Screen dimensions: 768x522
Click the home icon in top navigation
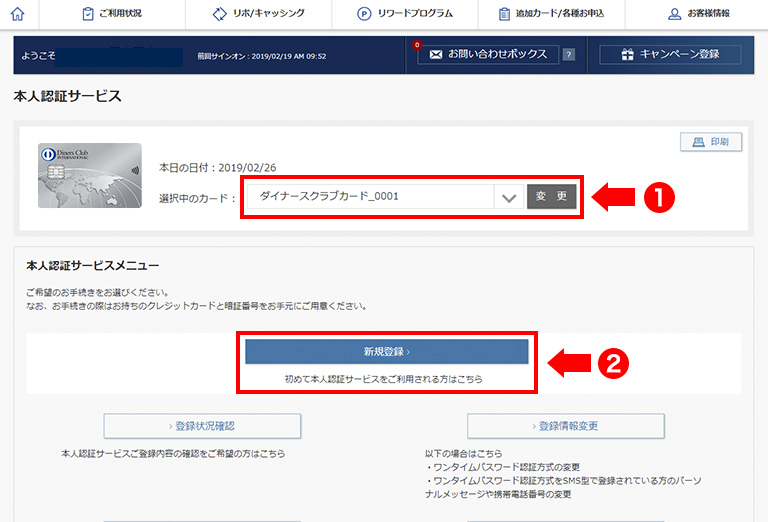point(19,14)
